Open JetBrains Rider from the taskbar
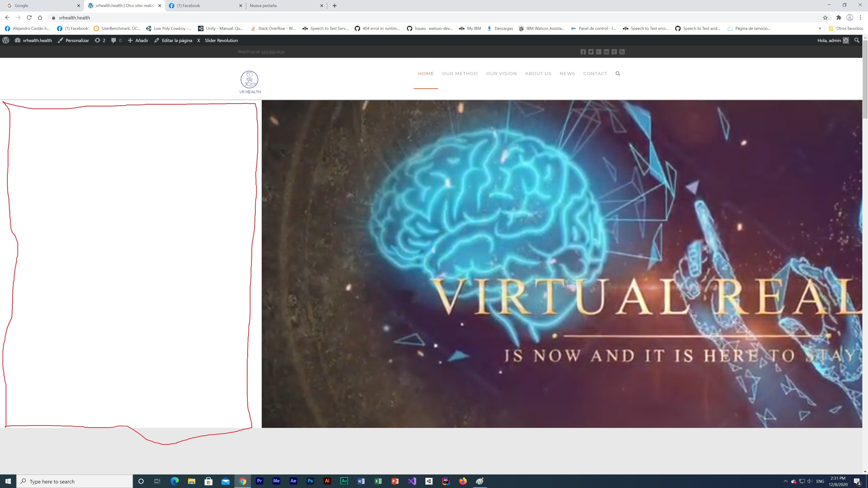 pyautogui.click(x=446, y=481)
